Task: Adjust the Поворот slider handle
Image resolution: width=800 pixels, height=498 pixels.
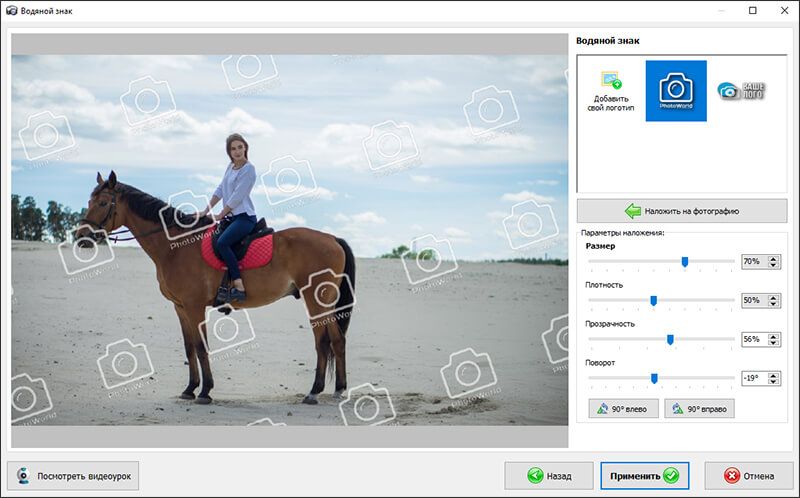Action: pos(654,378)
